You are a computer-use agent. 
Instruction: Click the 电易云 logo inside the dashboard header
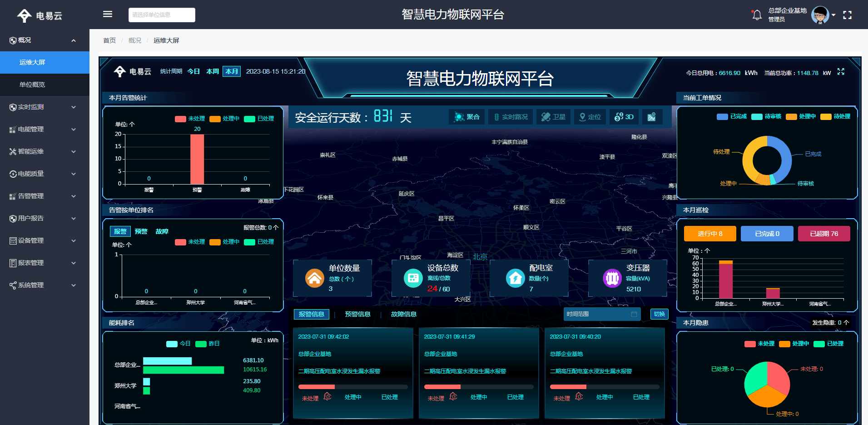(132, 71)
